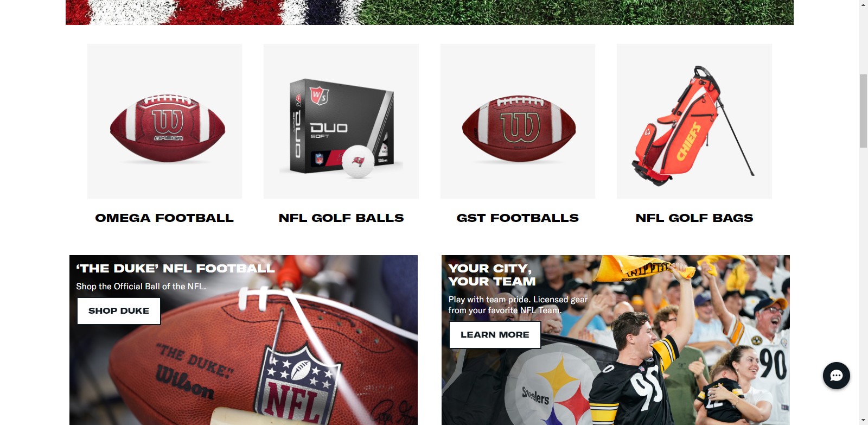Click the scrollbar up arrow

point(863,4)
